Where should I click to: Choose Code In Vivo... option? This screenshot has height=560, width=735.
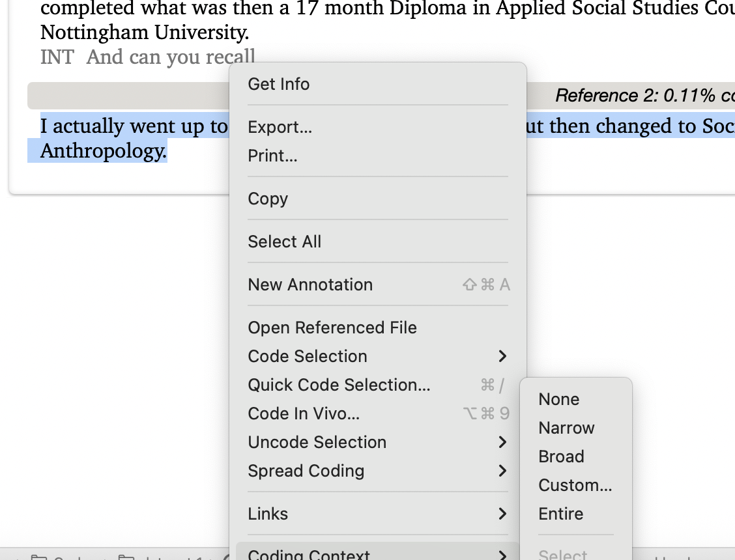coord(304,413)
